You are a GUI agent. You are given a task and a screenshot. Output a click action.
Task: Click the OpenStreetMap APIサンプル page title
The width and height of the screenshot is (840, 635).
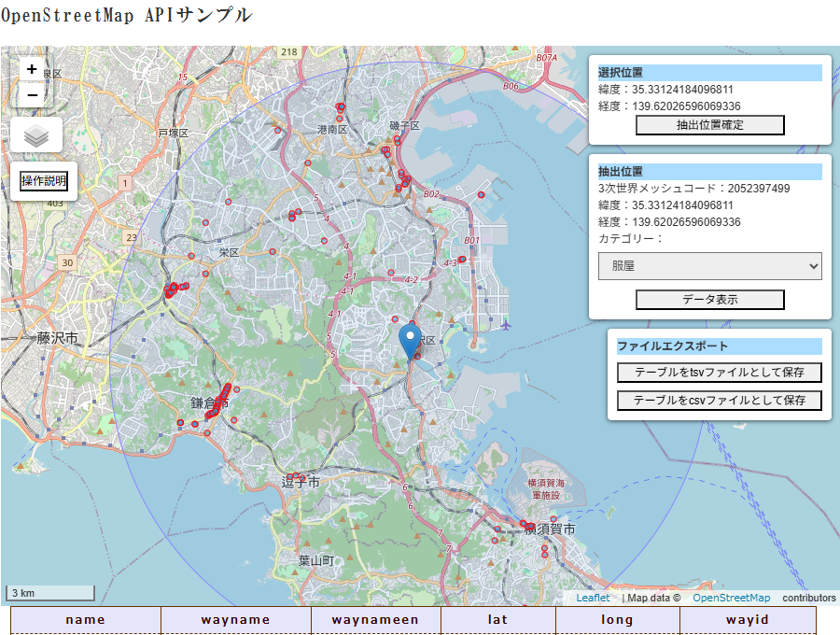[126, 15]
